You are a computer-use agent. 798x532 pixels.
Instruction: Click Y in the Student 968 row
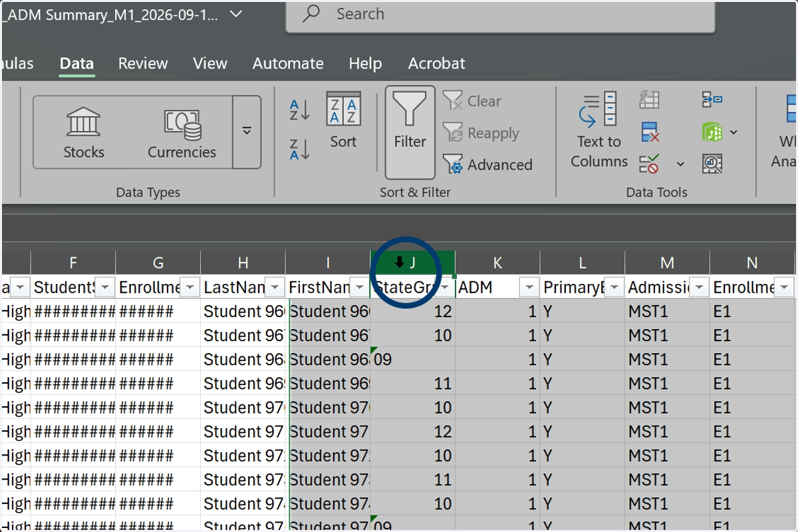point(583,360)
